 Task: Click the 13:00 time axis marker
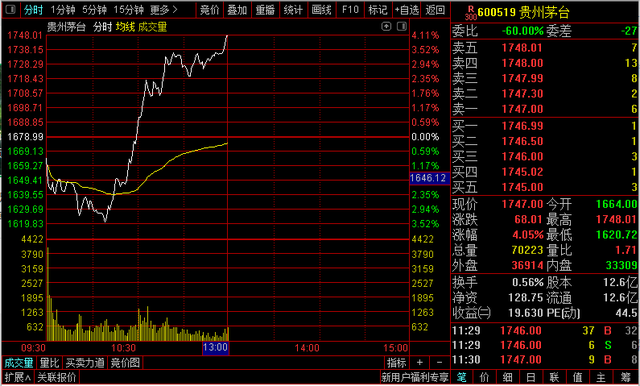click(216, 348)
